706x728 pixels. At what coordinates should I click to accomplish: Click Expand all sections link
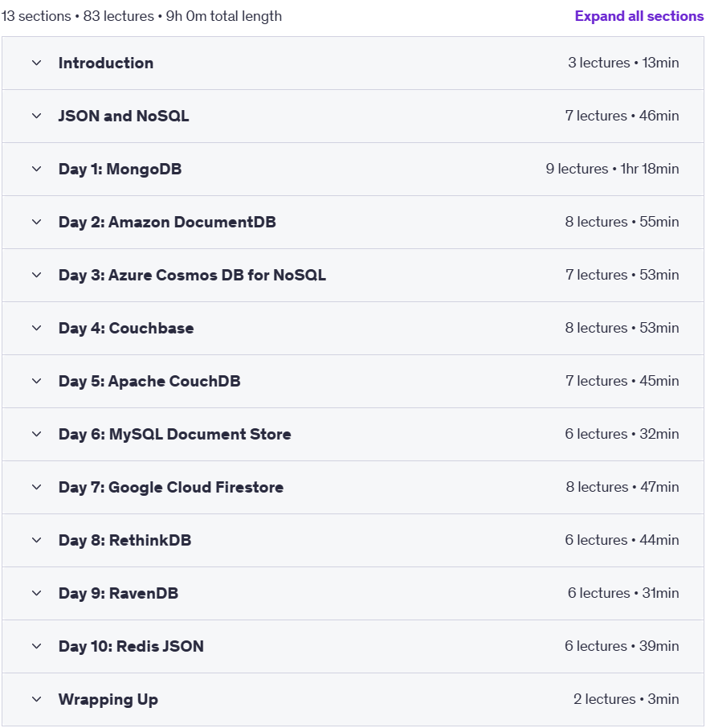coord(639,16)
